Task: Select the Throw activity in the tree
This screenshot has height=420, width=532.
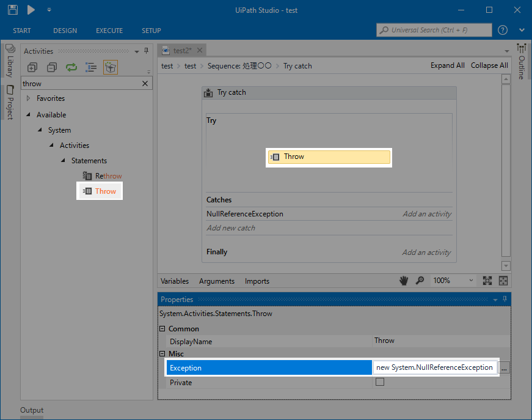Action: coord(100,191)
